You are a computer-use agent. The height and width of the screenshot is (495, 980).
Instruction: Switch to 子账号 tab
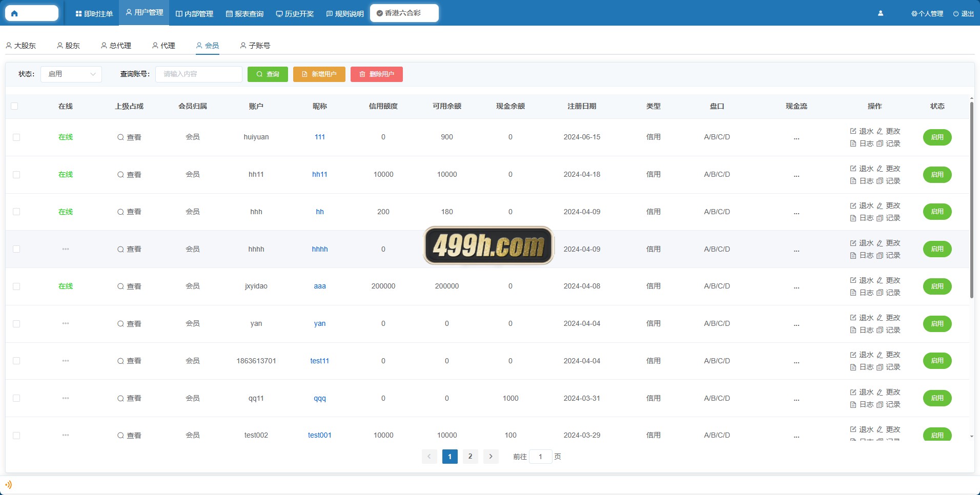[x=255, y=46]
